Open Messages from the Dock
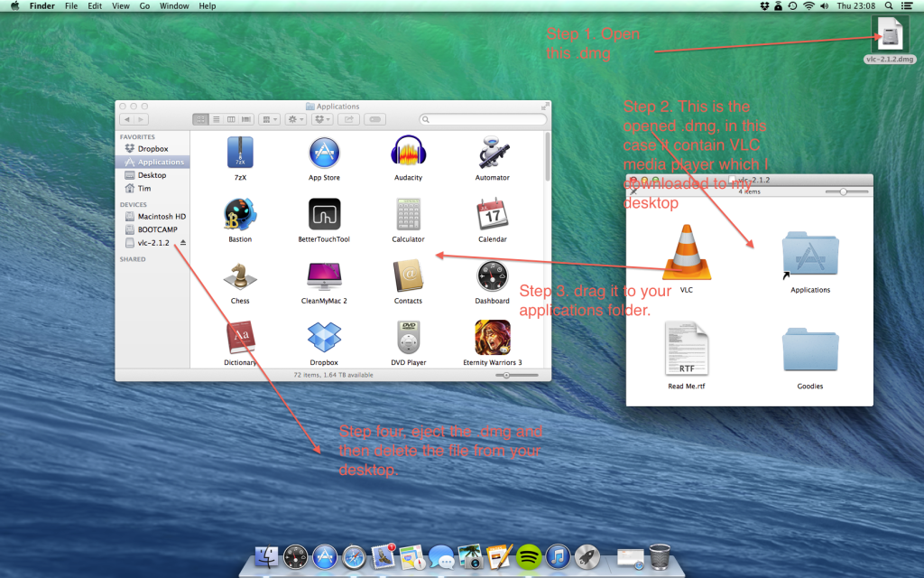 pyautogui.click(x=440, y=556)
